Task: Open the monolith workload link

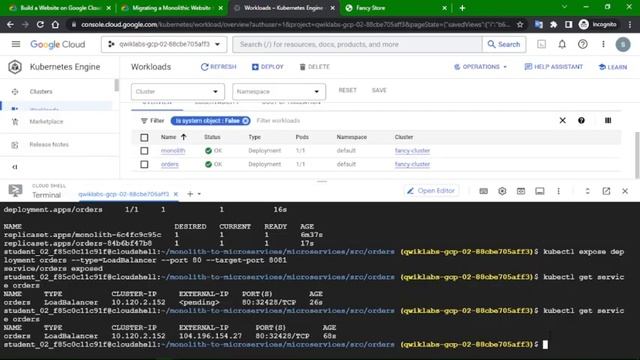Action: (173, 151)
